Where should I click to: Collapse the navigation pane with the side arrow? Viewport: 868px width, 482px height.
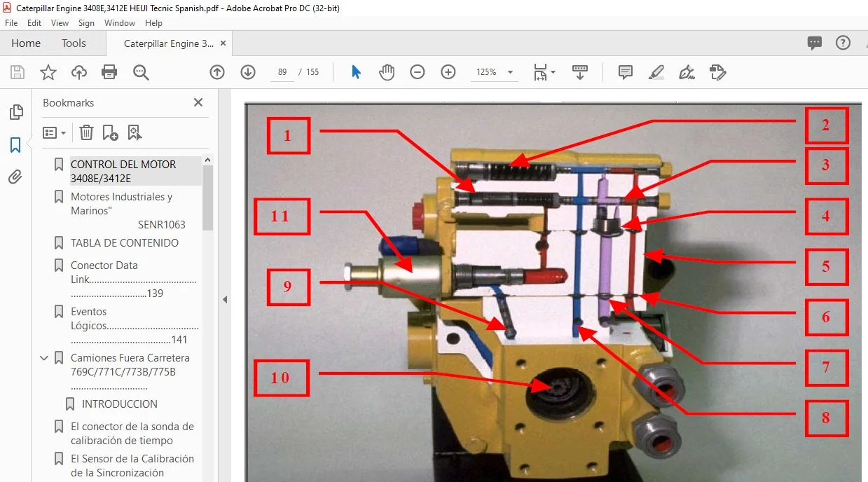[225, 299]
